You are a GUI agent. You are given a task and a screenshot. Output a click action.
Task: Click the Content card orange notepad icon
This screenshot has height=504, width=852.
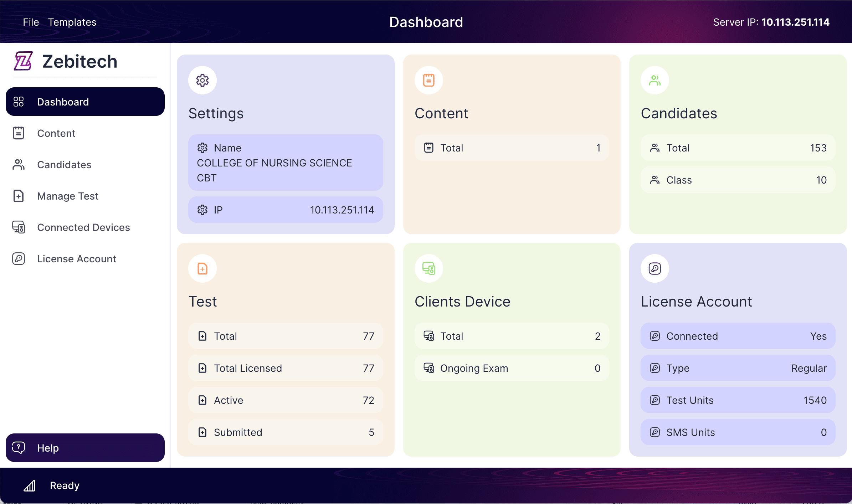429,80
